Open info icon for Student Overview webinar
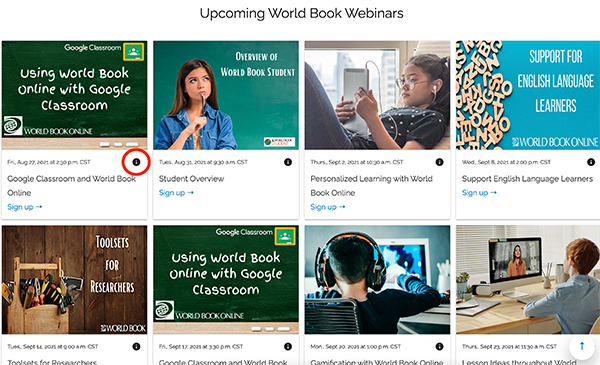This screenshot has width=600, height=365. pyautogui.click(x=288, y=162)
